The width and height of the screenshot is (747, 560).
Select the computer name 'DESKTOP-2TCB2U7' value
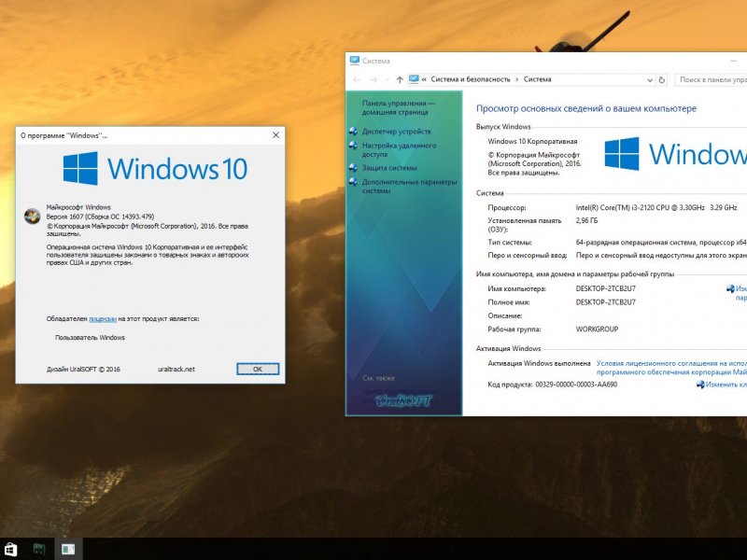pos(605,288)
